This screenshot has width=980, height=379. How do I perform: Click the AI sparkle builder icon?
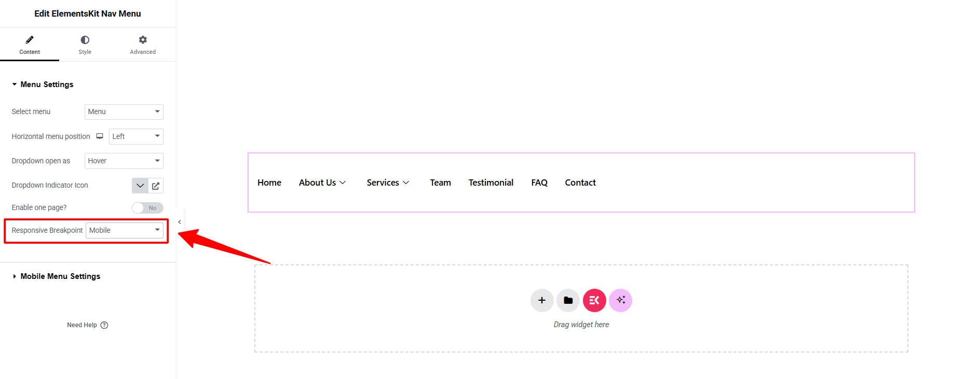[620, 300]
